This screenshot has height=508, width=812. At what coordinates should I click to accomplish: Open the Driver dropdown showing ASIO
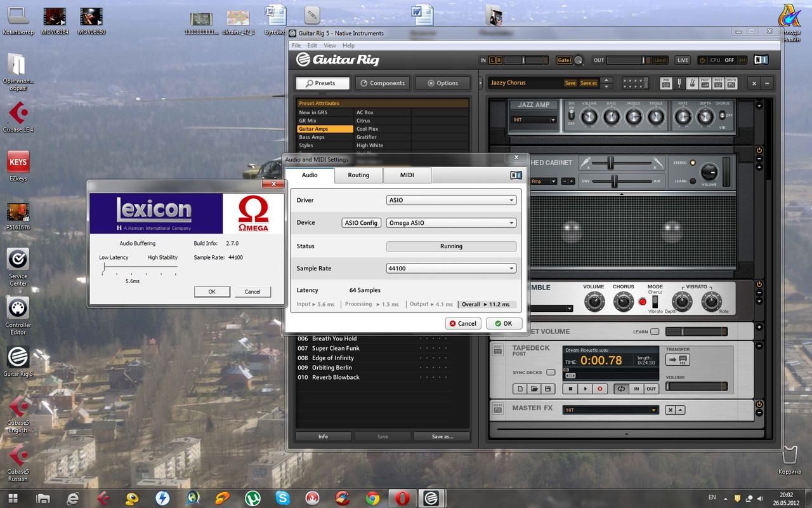(x=451, y=200)
